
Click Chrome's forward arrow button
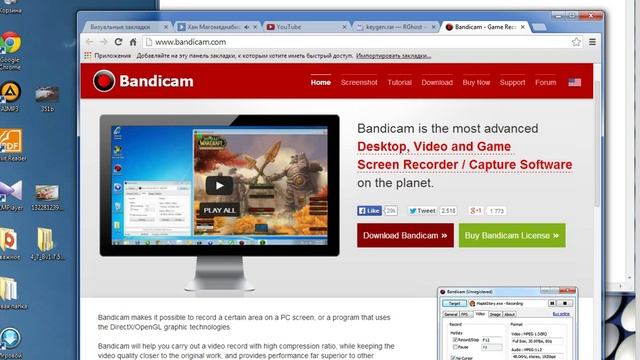point(104,42)
